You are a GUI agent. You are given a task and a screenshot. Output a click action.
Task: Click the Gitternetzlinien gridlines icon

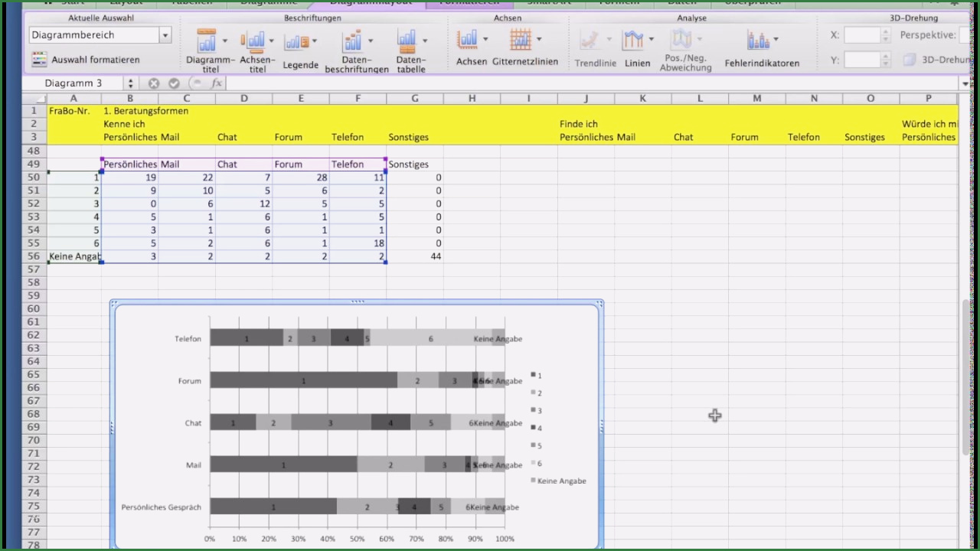pyautogui.click(x=521, y=40)
